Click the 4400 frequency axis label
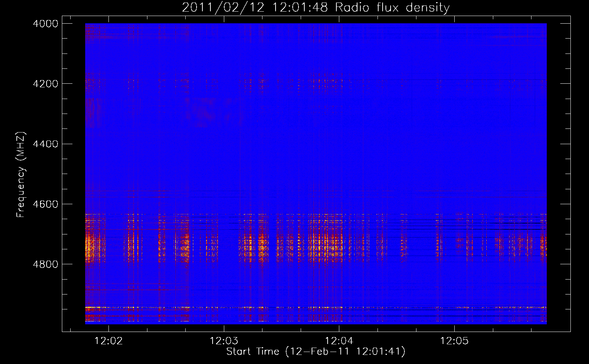The image size is (589, 364). point(45,144)
